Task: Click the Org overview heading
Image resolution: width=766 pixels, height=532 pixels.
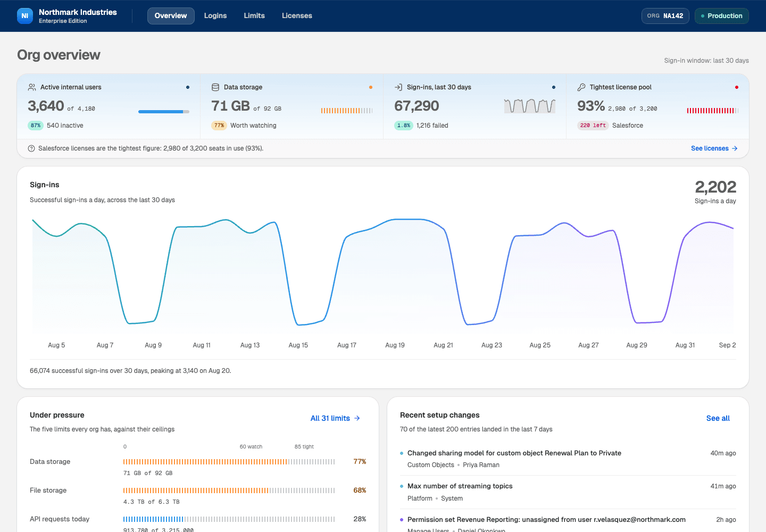Action: tap(59, 55)
